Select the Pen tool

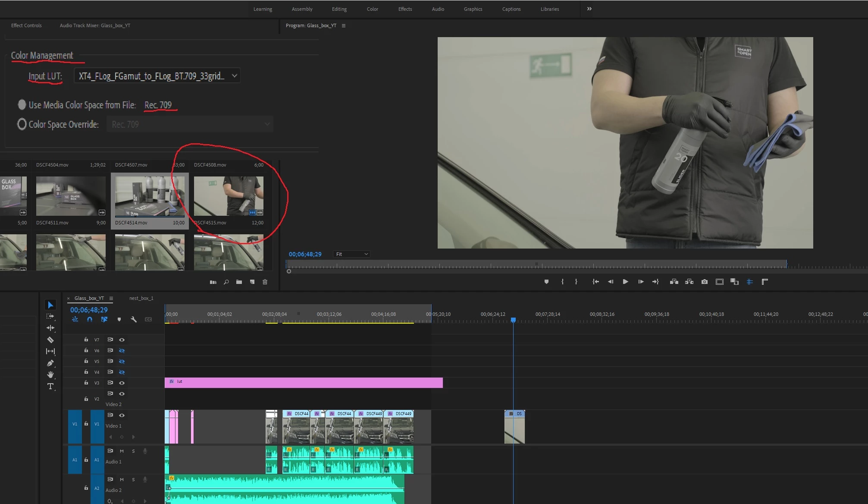coord(50,363)
